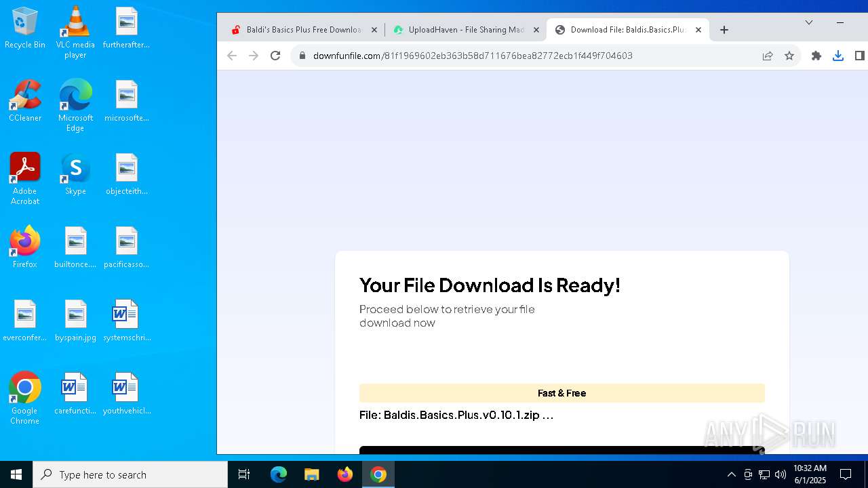Launch Skype from the desktop
The height and width of the screenshot is (488, 868).
[x=75, y=175]
